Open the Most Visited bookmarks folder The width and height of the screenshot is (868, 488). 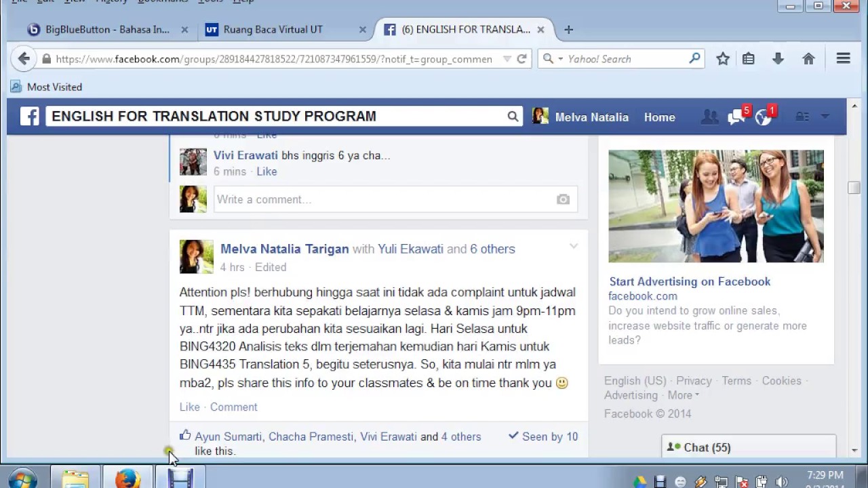coord(46,87)
